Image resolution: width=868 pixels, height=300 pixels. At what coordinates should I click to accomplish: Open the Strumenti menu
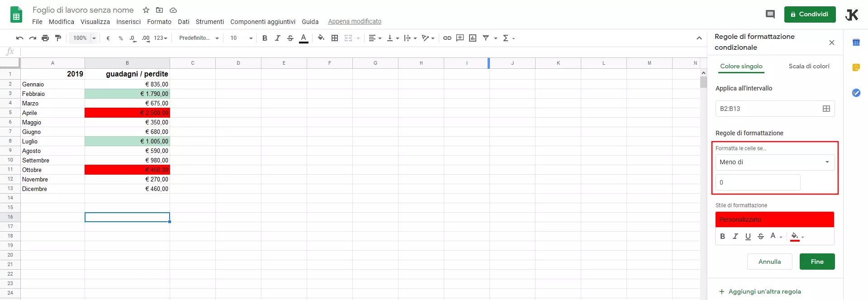210,22
